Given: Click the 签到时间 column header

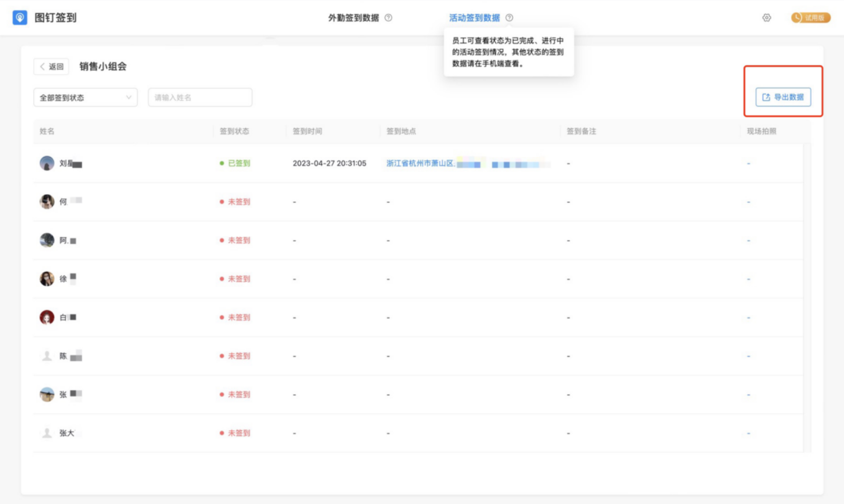Looking at the screenshot, I should [307, 131].
